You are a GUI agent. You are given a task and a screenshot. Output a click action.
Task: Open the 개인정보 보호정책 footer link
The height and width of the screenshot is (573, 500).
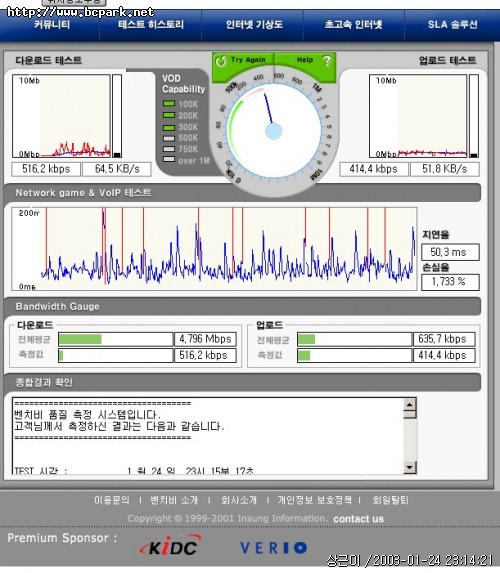[x=314, y=500]
